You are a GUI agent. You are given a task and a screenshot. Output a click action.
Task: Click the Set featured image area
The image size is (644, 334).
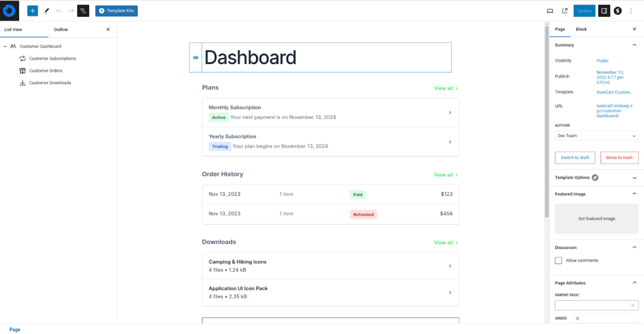point(596,219)
